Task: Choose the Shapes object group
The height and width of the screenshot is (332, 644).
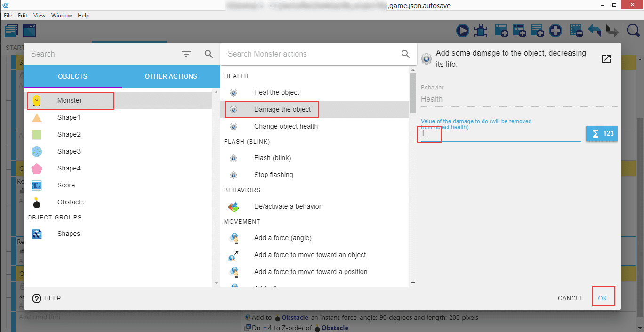Action: pos(69,234)
